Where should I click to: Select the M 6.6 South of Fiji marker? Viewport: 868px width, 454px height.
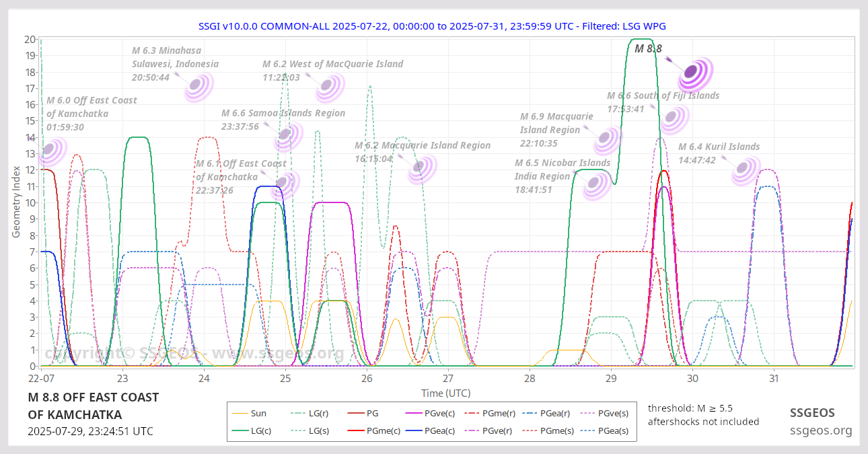point(672,119)
